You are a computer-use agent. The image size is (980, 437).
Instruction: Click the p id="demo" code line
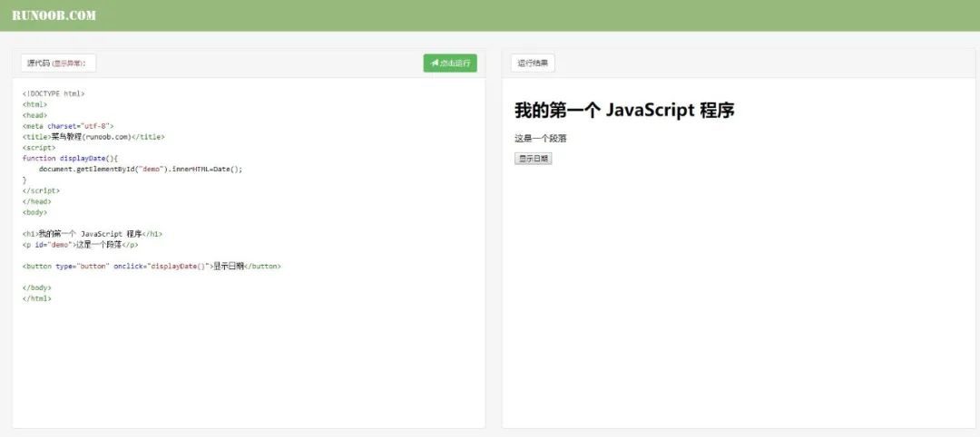point(80,245)
